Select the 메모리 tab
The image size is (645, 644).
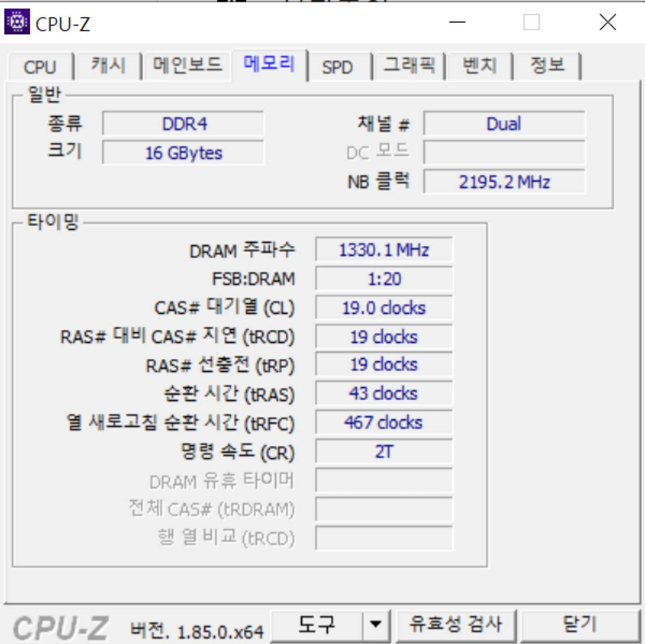click(x=269, y=65)
